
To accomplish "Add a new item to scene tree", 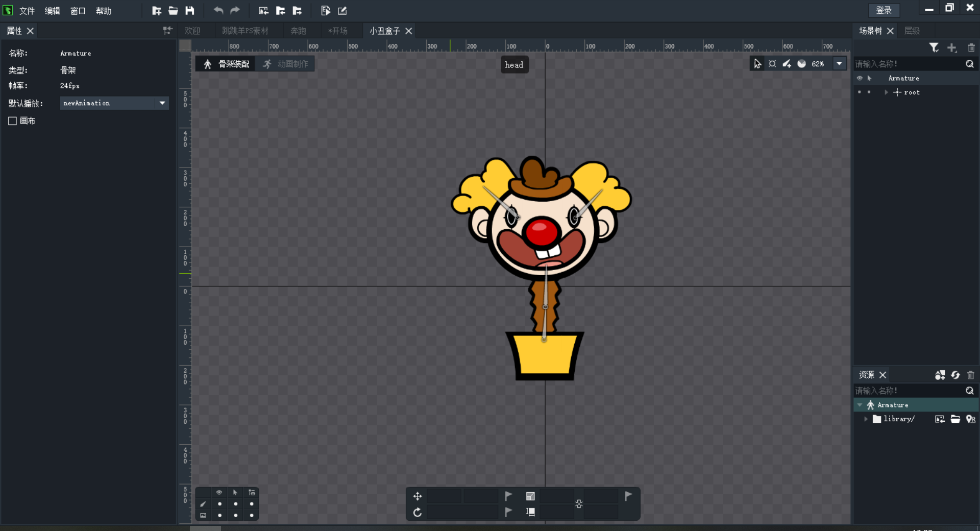I will click(952, 47).
